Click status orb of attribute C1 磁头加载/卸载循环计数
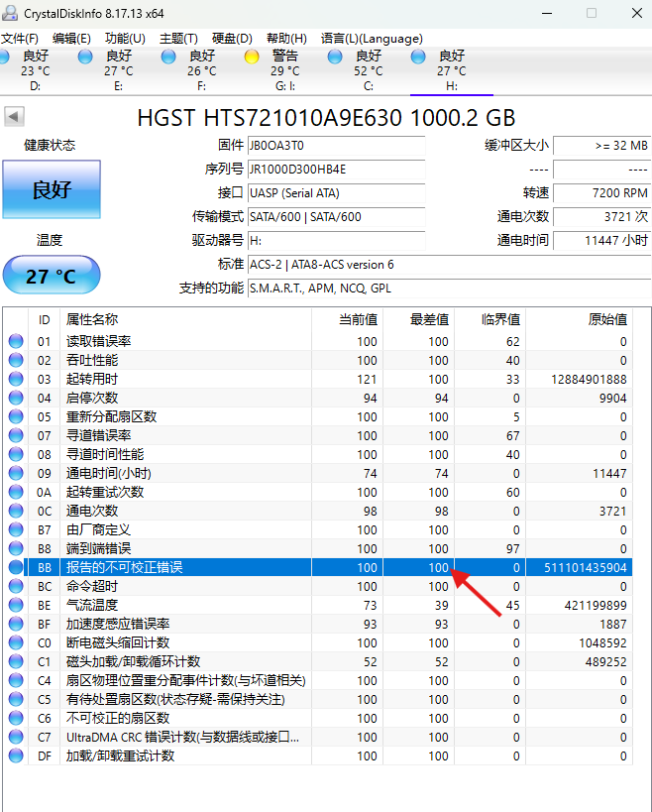The image size is (652, 812). click(16, 661)
